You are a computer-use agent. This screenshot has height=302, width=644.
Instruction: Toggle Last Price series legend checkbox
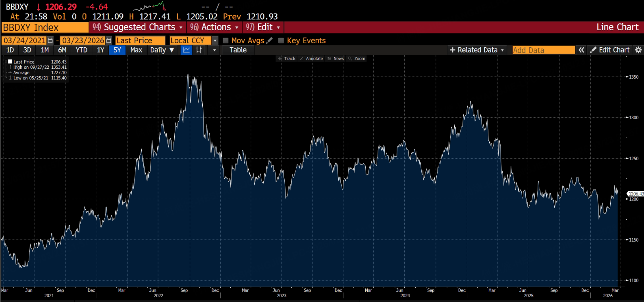10,62
